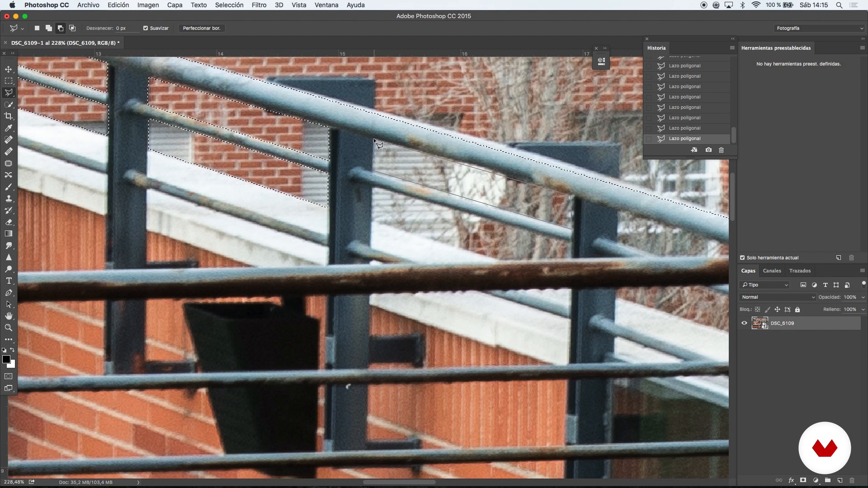Open Historia panel options menu
The width and height of the screenshot is (868, 488).
coord(732,48)
